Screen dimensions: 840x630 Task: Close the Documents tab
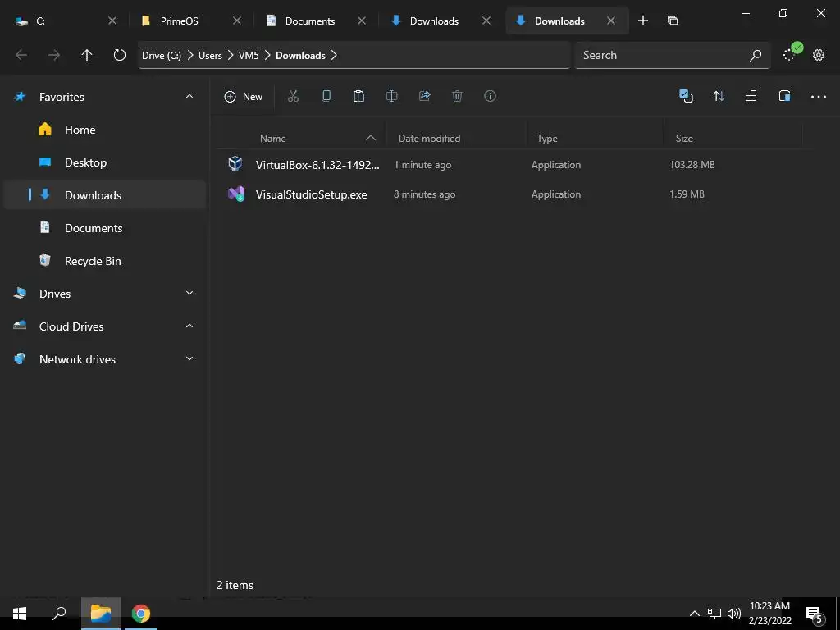coord(362,21)
